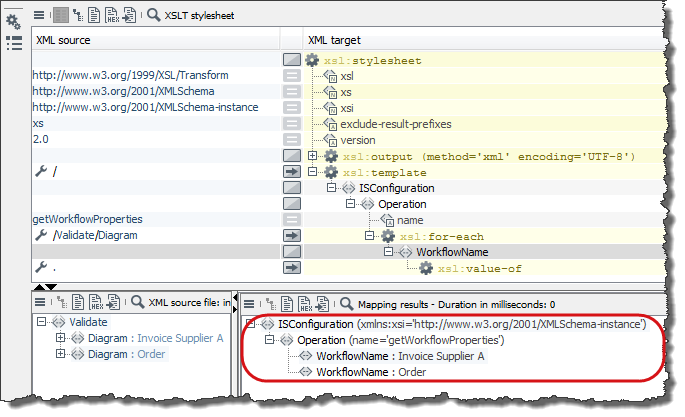
Task: Search within the XML source file panel
Action: [x=138, y=302]
